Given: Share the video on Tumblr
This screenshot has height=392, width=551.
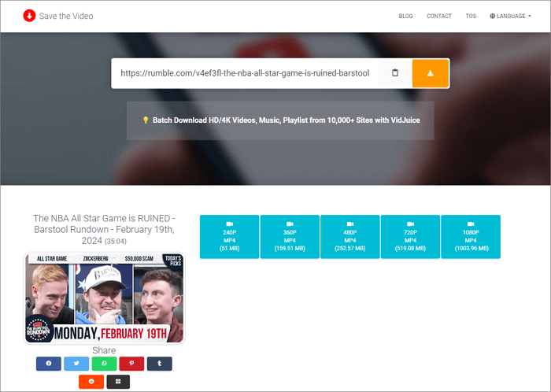Looking at the screenshot, I should pos(159,364).
